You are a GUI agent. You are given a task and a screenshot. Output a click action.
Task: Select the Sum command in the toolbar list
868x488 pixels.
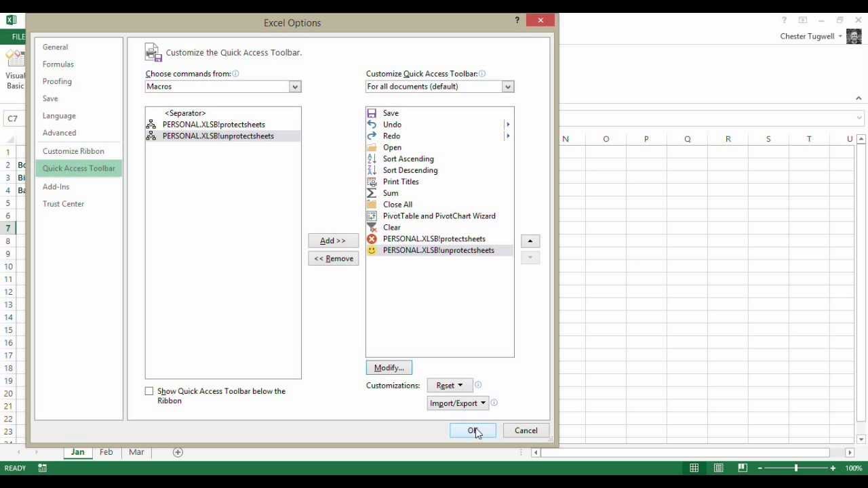point(391,193)
